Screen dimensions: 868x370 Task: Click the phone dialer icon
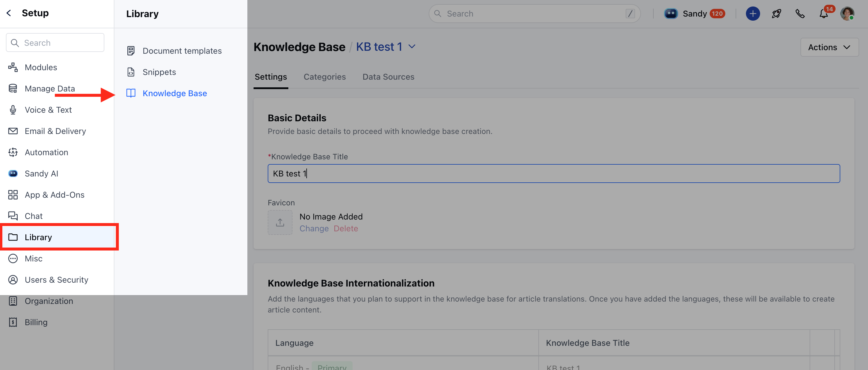click(800, 14)
